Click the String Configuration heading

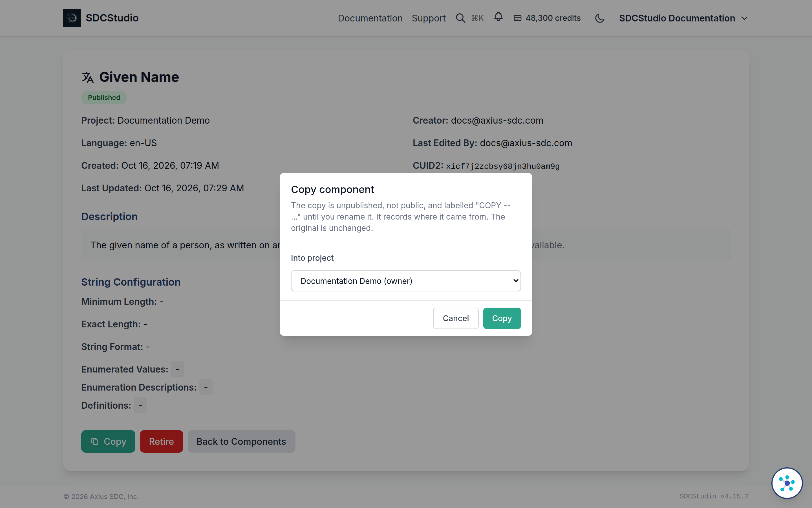pos(131,282)
